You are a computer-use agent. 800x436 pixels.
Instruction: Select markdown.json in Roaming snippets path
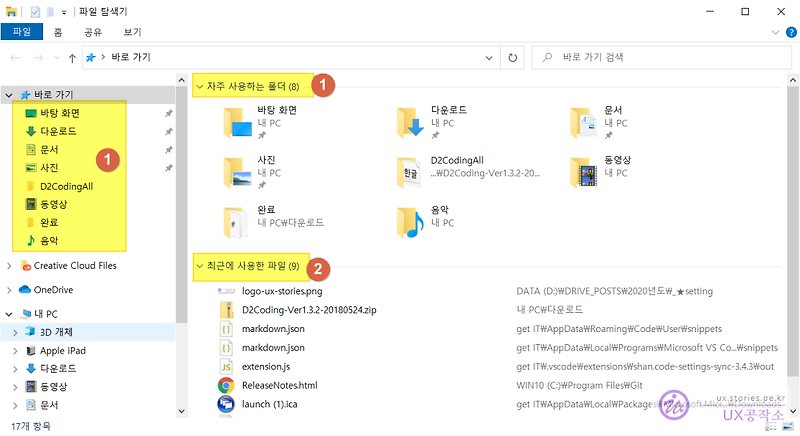click(273, 329)
